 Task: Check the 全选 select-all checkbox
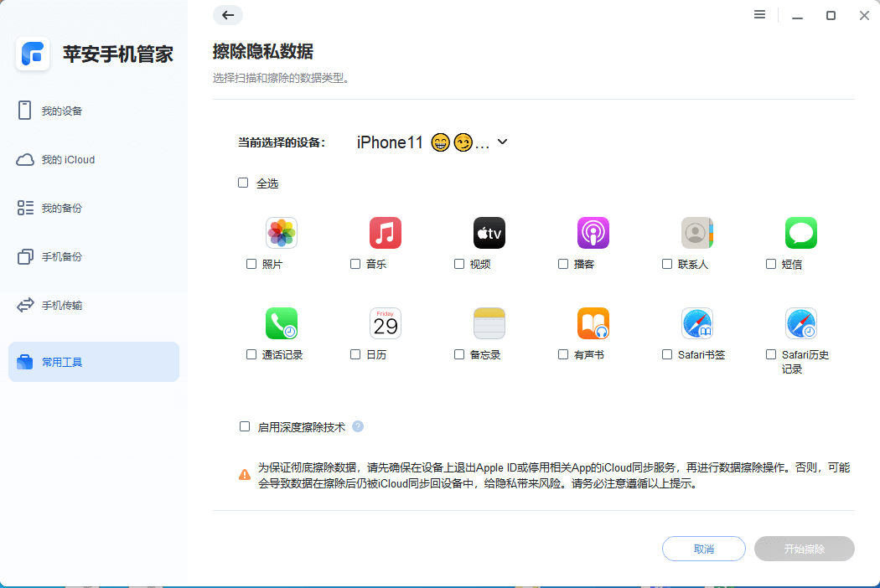tap(243, 183)
